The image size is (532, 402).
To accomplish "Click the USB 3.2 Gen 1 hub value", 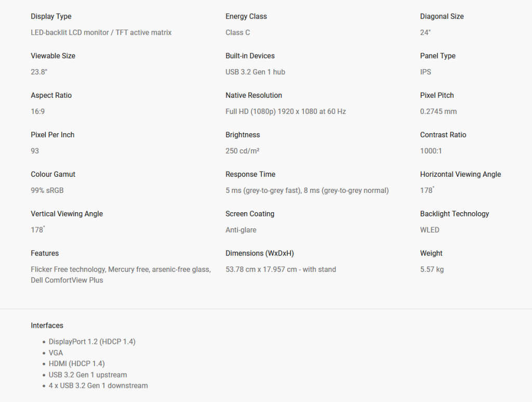I will (255, 72).
